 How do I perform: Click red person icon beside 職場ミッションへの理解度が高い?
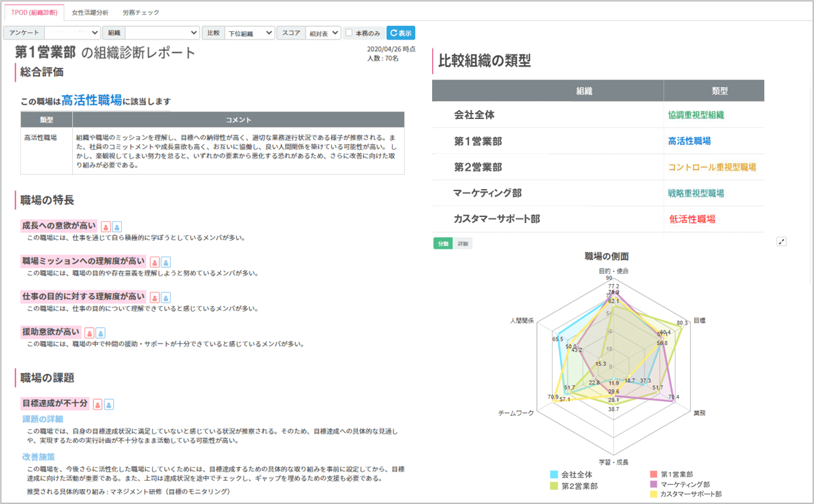154,262
